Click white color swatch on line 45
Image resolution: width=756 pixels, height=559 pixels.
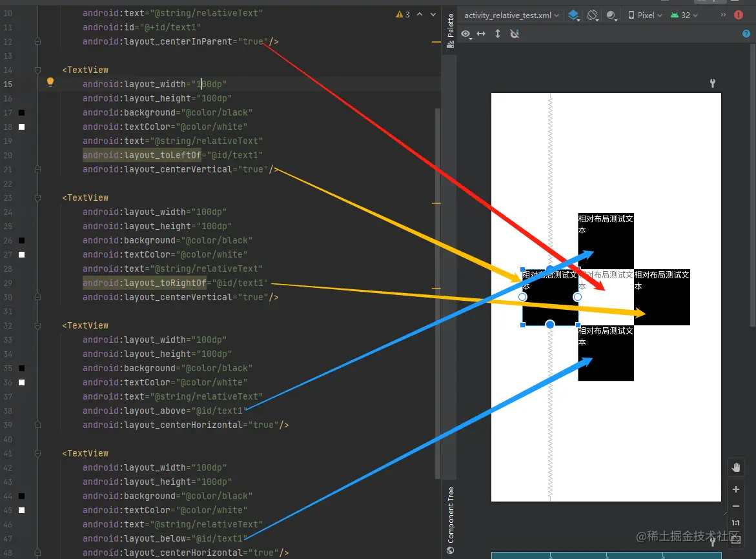(x=22, y=510)
